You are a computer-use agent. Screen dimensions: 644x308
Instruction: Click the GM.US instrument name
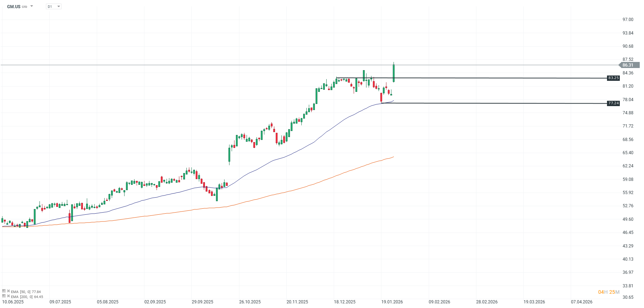(x=14, y=6)
